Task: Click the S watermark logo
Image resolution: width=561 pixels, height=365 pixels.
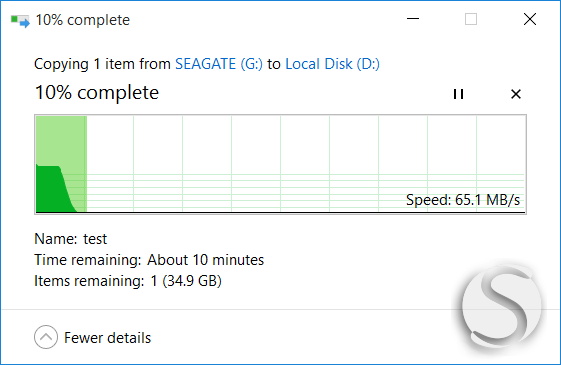Action: 502,307
